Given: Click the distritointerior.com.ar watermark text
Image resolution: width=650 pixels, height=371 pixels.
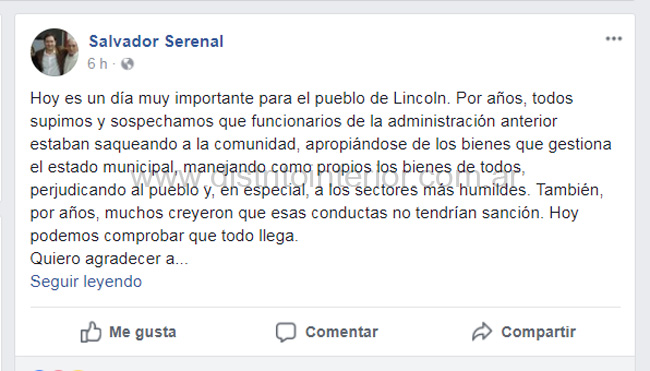Looking at the screenshot, I should 325,178.
